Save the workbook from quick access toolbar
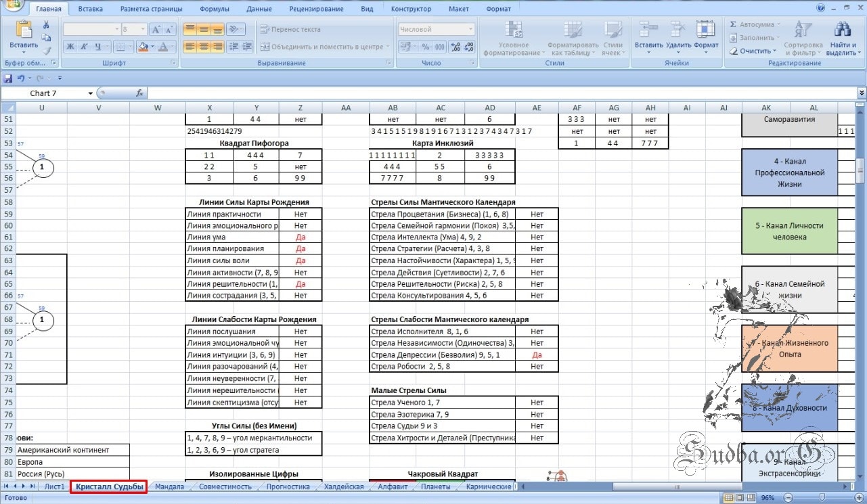The image size is (867, 504). point(8,78)
